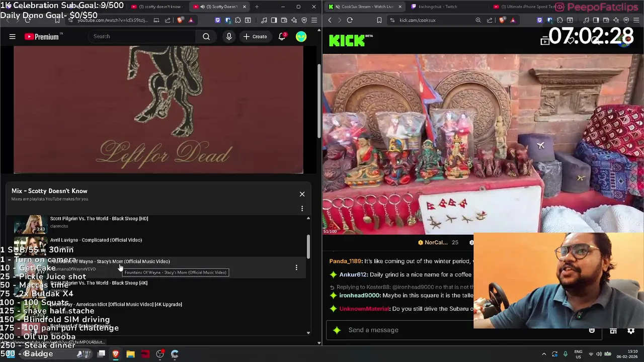Image resolution: width=644 pixels, height=362 pixels.
Task: Close the '(3) Scotty Doesn't' tab
Action: click(x=245, y=7)
